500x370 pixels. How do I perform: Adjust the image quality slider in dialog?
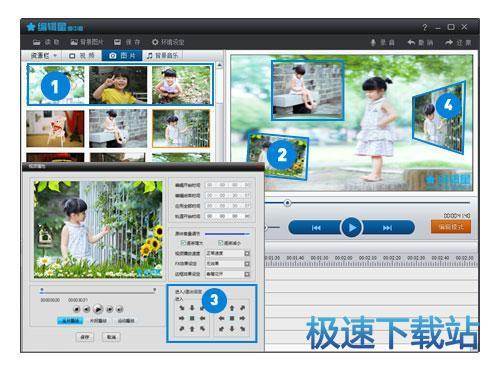[227, 234]
